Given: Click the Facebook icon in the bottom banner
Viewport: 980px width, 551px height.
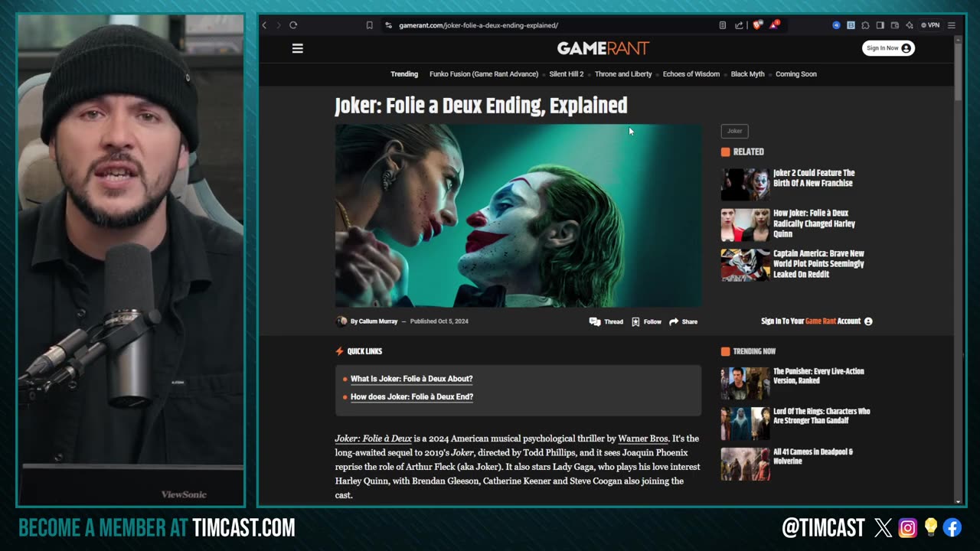Looking at the screenshot, I should pos(952,527).
